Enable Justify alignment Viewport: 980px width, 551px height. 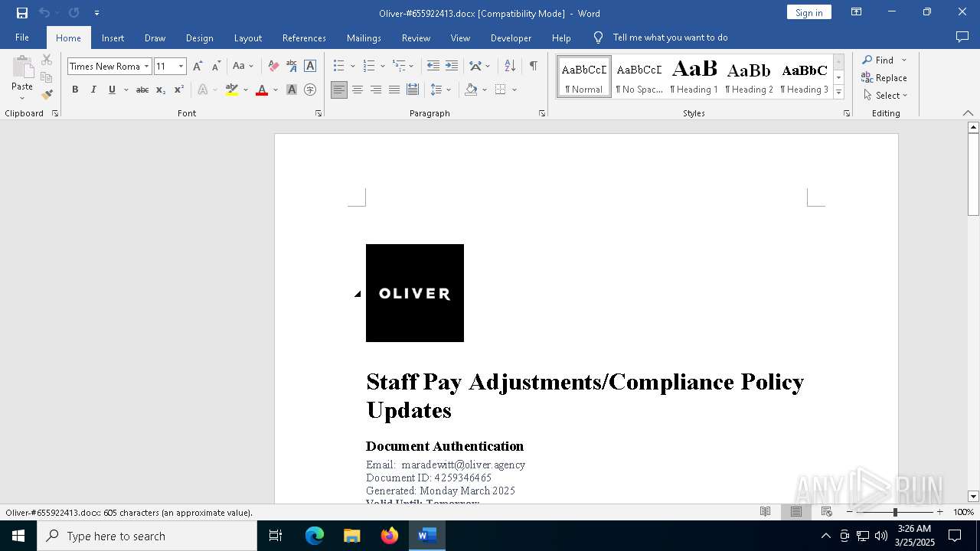point(394,90)
